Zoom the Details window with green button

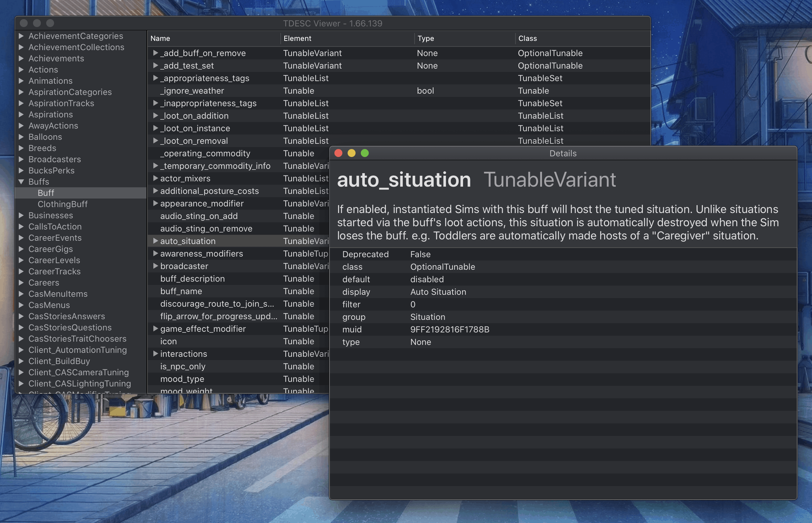click(x=365, y=153)
